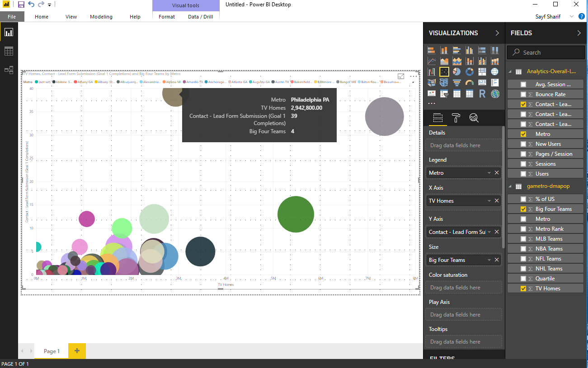Collapse the Visualizations pane with chevron
Image resolution: width=588 pixels, height=368 pixels.
pyautogui.click(x=497, y=33)
